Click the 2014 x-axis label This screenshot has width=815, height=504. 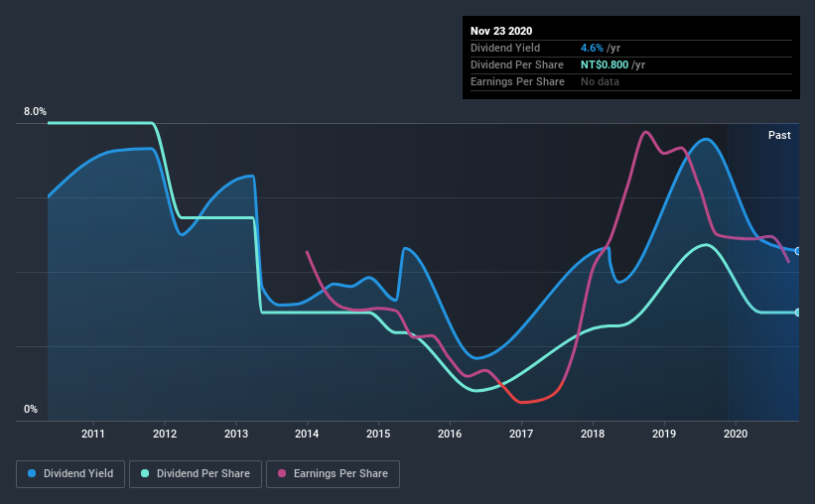pos(307,434)
